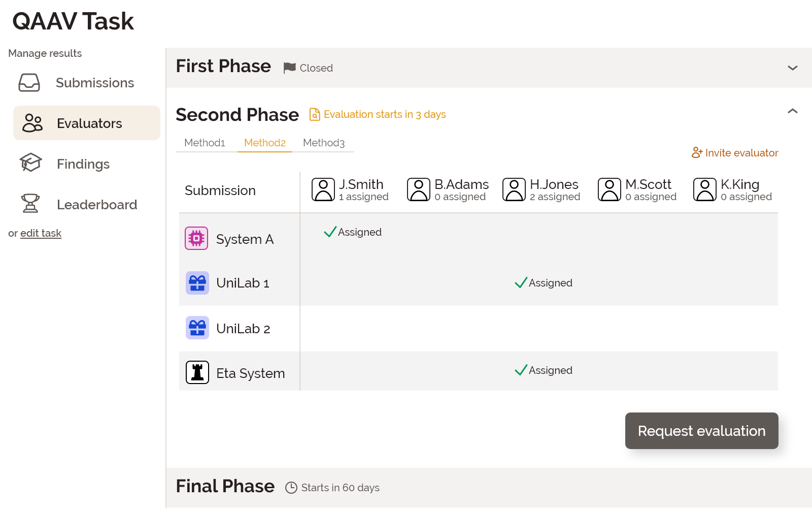Switch to the Method1 tab

[205, 143]
